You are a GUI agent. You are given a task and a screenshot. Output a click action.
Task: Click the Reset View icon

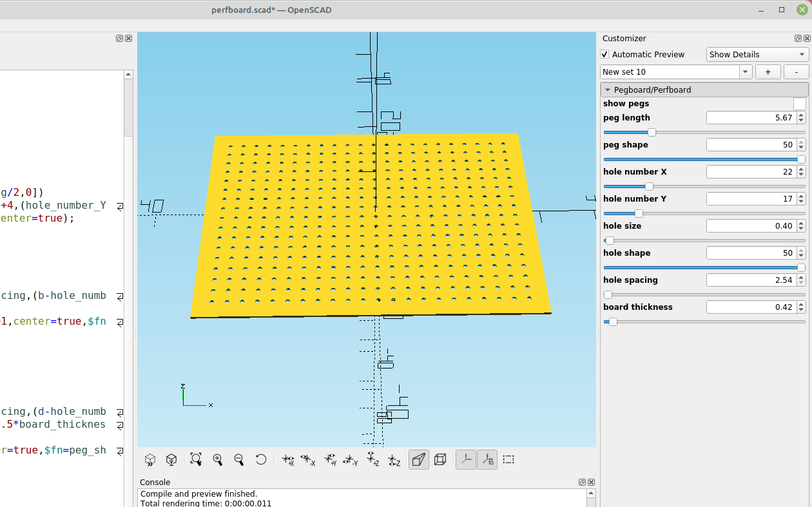coord(261,459)
